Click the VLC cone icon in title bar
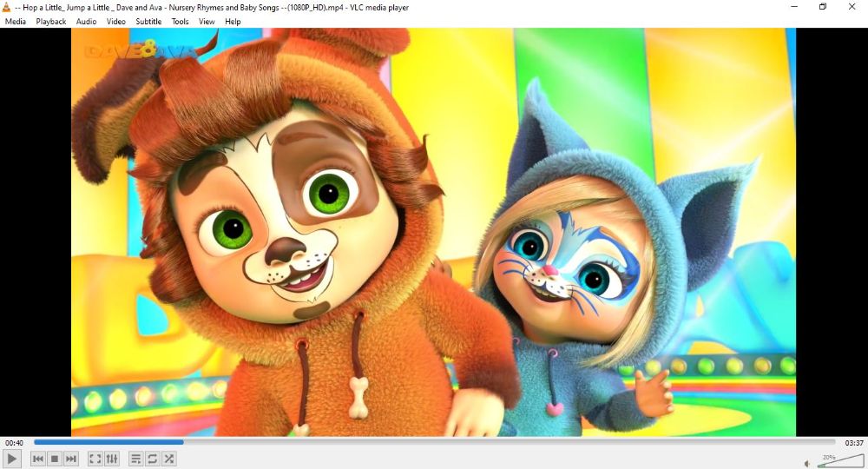Image resolution: width=868 pixels, height=469 pixels. click(7, 7)
